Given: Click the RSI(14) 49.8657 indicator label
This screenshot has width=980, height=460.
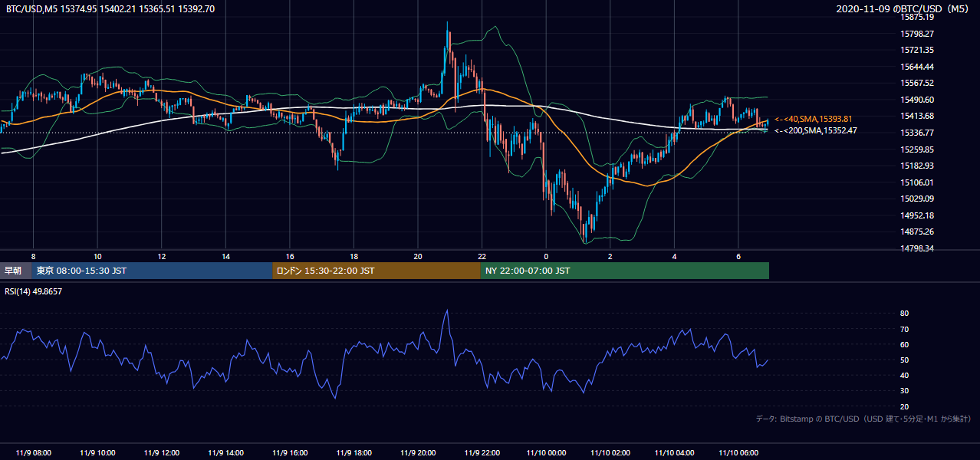Looking at the screenshot, I should [x=34, y=292].
